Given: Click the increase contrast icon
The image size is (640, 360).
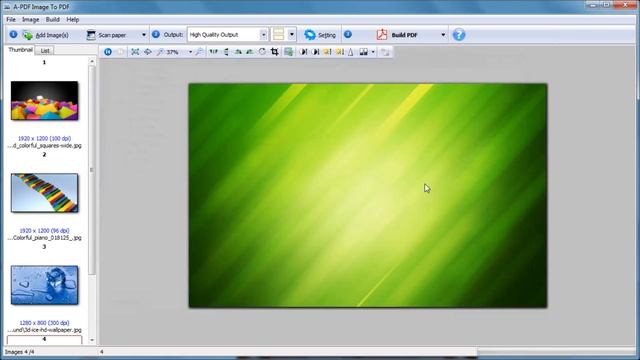Looking at the screenshot, I should click(303, 52).
